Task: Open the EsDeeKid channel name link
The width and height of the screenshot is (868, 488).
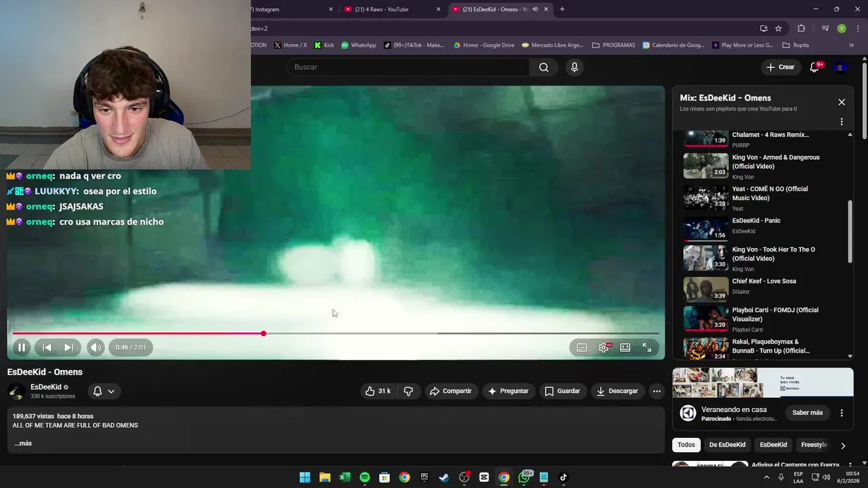Action: click(x=46, y=387)
